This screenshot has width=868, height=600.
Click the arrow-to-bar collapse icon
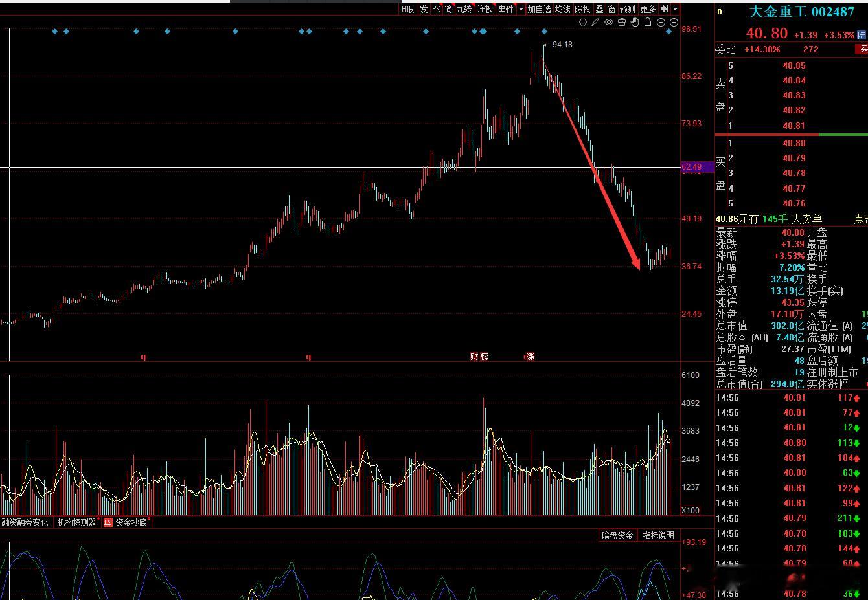point(665,9)
